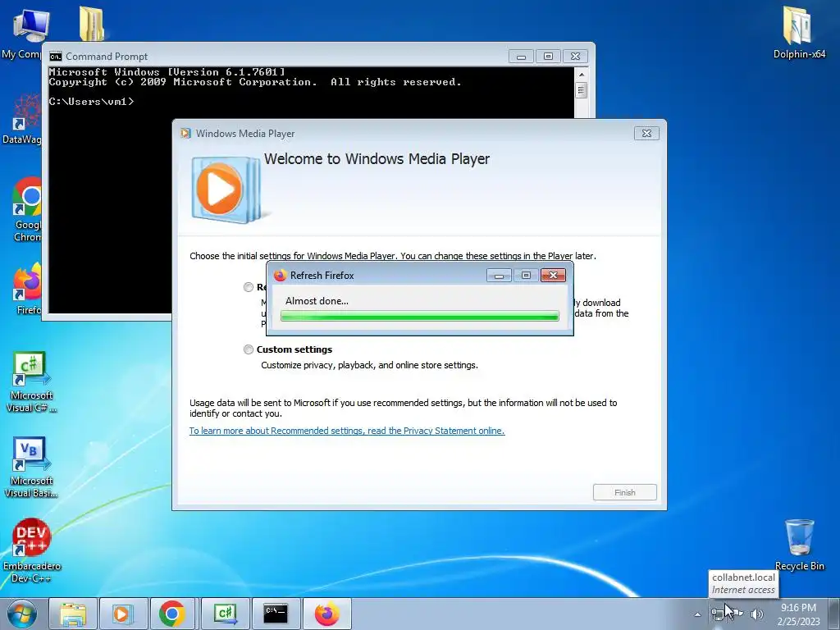Viewport: 840px width, 630px height.
Task: Open the Recycle Bin
Action: [799, 546]
